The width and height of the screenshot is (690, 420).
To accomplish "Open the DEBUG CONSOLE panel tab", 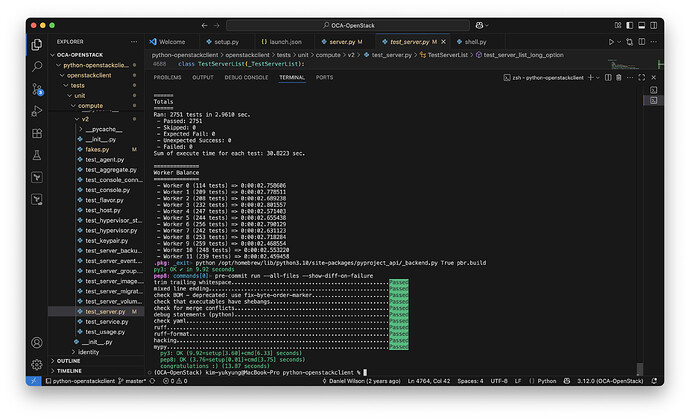I will click(x=246, y=77).
